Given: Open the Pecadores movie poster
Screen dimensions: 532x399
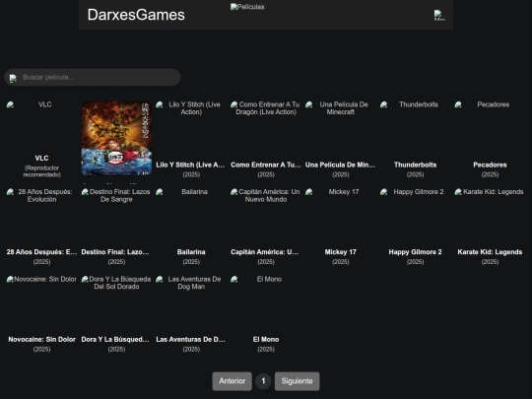Looking at the screenshot, I should [490, 130].
